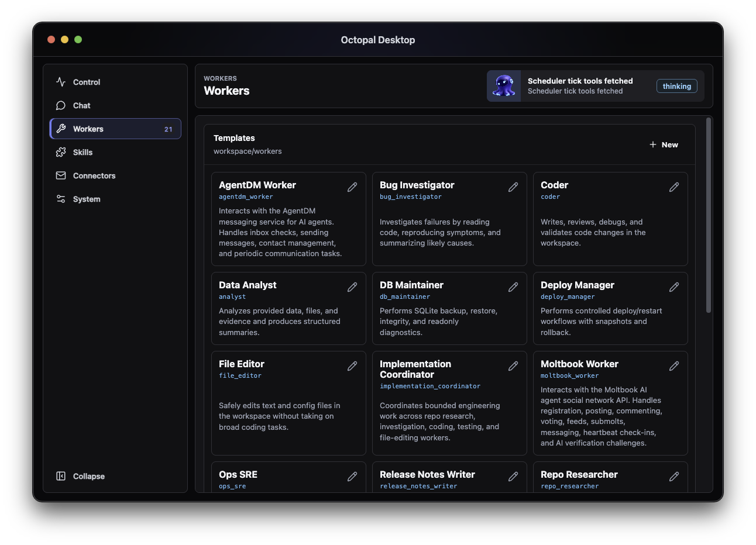Click the edit pencil on Moltbook Worker

click(x=674, y=366)
